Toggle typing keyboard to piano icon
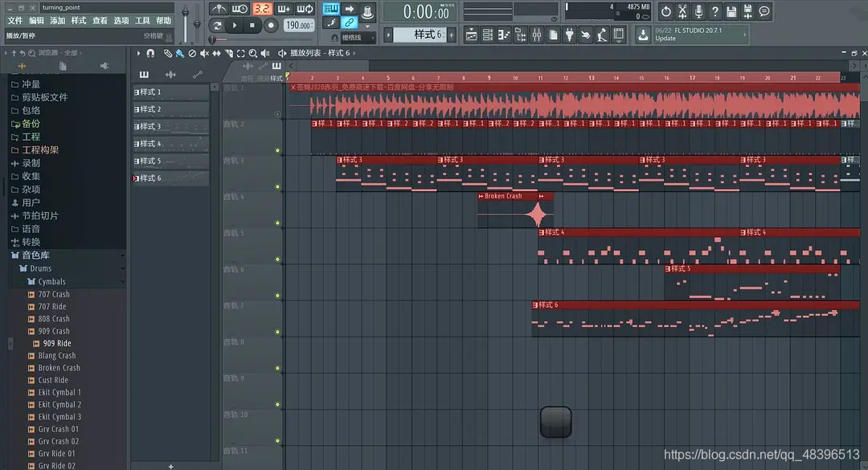The image size is (868, 470). click(x=331, y=9)
